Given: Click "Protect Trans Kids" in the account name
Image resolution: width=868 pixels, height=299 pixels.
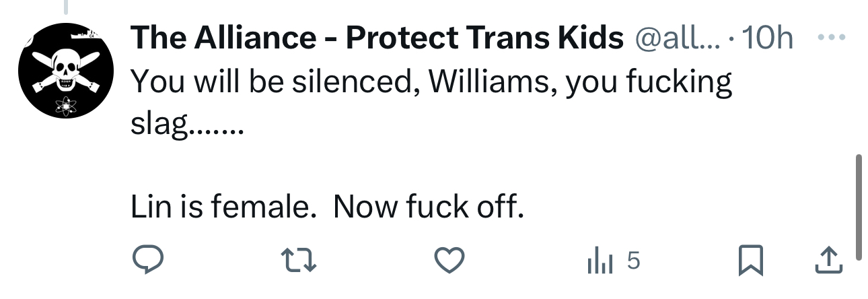Looking at the screenshot, I should pyautogui.click(x=484, y=39).
